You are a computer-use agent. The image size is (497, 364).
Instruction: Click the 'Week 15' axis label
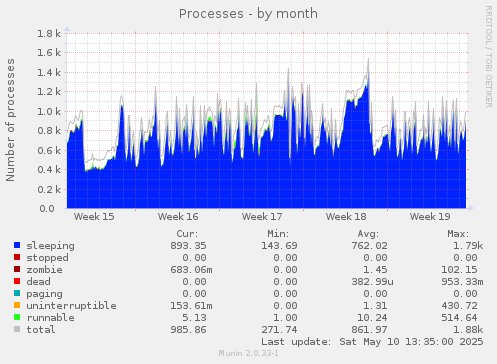click(94, 217)
